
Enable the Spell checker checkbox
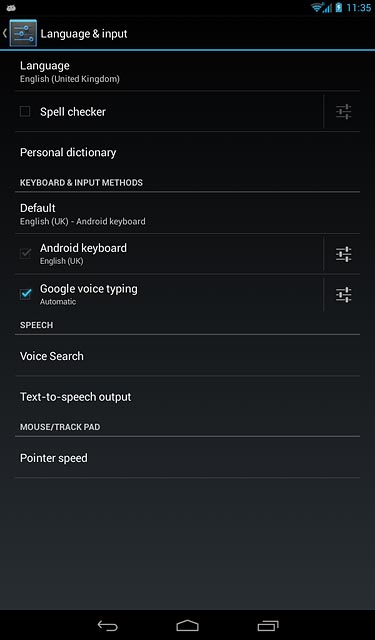tap(25, 111)
